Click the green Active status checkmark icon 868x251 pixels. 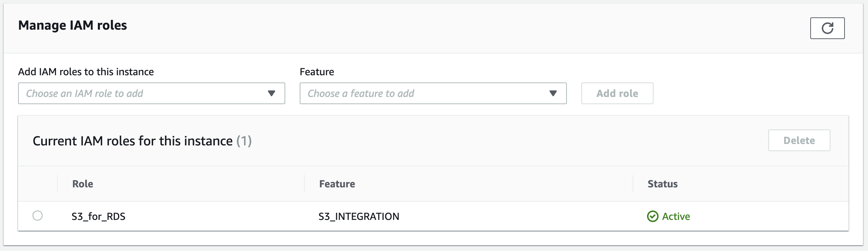pos(652,216)
